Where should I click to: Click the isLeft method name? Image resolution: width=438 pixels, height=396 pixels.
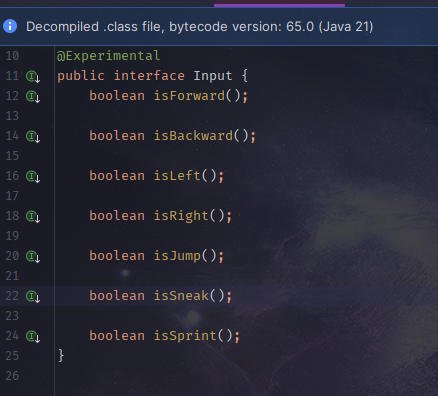click(177, 176)
